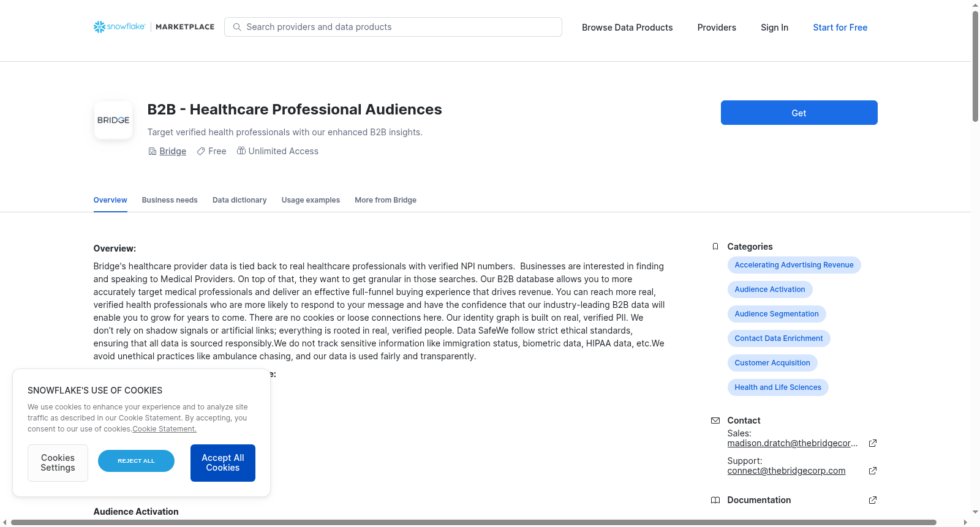Open the Data dictionary tab

239,200
